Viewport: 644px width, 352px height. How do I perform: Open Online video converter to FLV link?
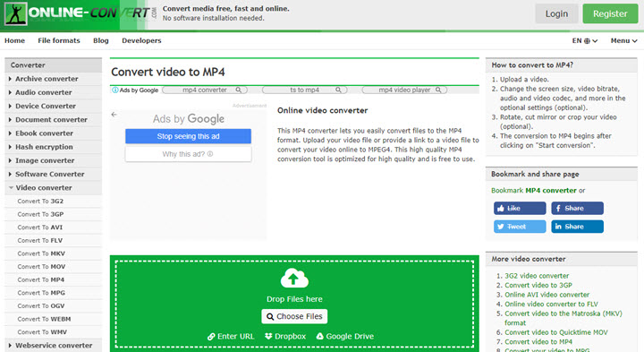(551, 305)
